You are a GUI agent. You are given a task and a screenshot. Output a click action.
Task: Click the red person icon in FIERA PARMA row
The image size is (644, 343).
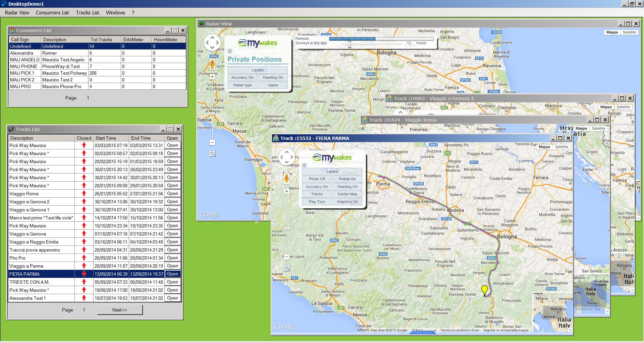[84, 274]
